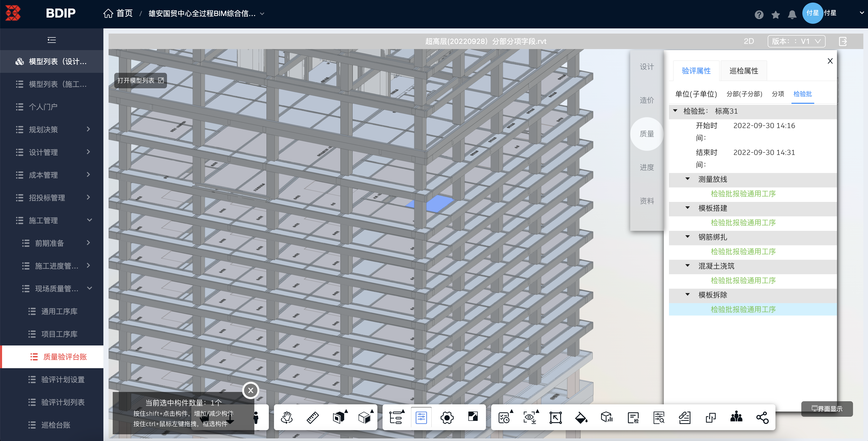The image size is (868, 441).
Task: Expand 规划决策 sidebar menu
Action: click(x=51, y=129)
